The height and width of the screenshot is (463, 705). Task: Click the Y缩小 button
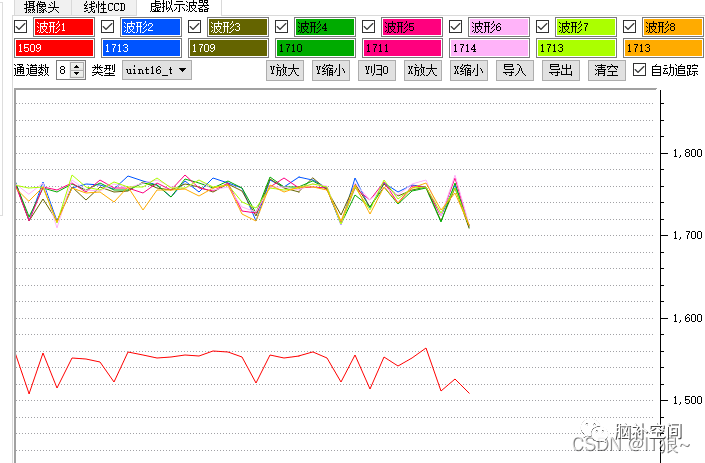click(x=330, y=71)
